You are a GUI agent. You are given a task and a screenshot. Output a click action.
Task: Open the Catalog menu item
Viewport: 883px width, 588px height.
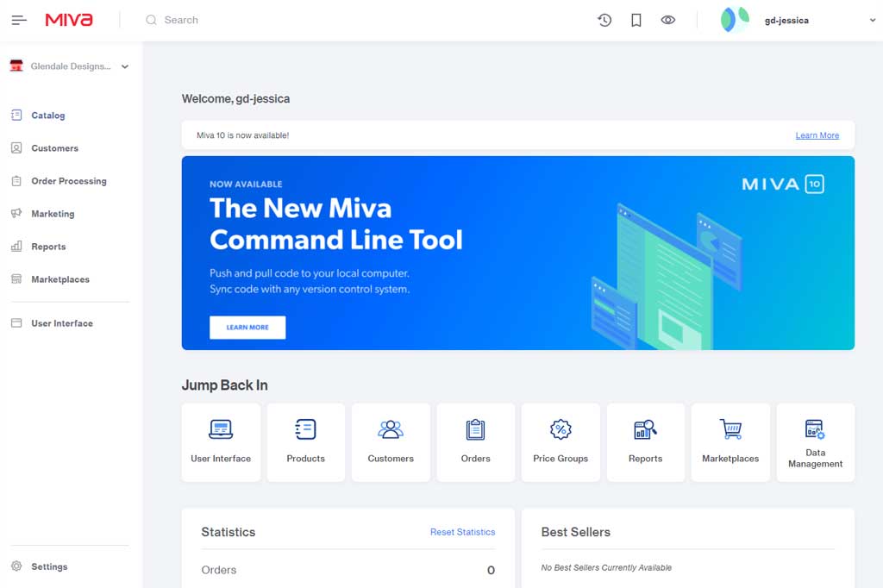coord(48,116)
